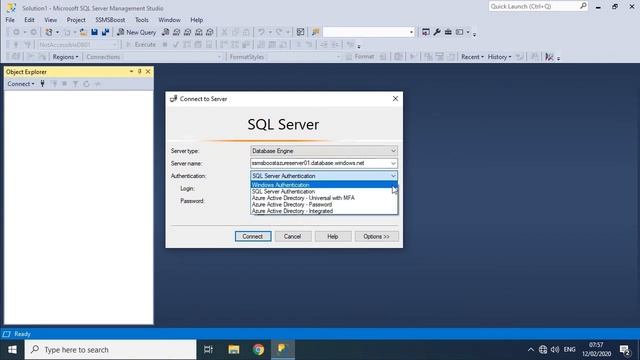The image size is (640, 360).
Task: Collapse the Authentication combo box arrow
Action: click(393, 176)
